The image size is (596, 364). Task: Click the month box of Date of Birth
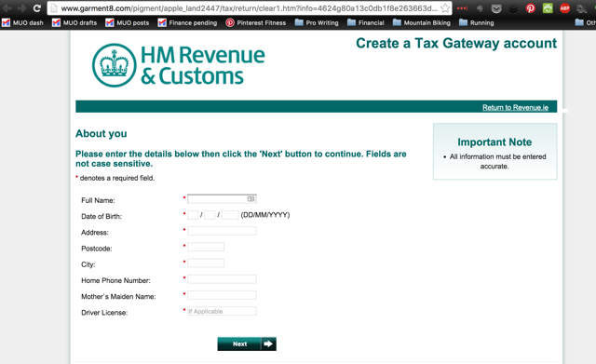pos(210,215)
